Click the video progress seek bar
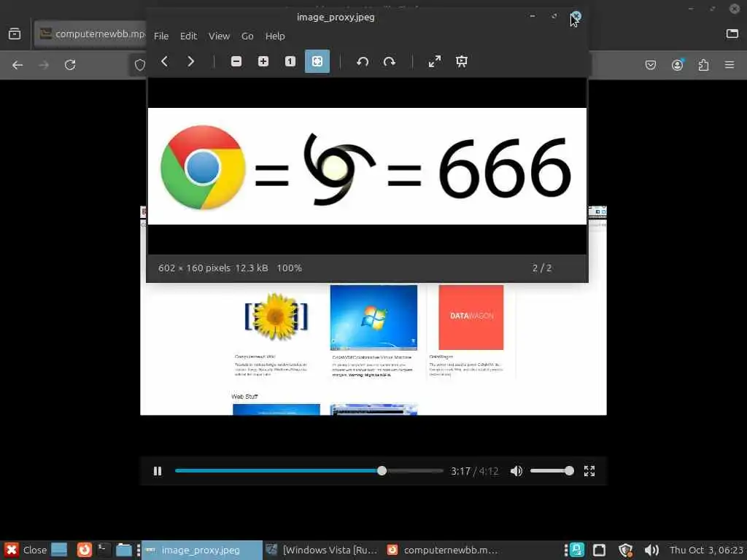 pyautogui.click(x=309, y=471)
